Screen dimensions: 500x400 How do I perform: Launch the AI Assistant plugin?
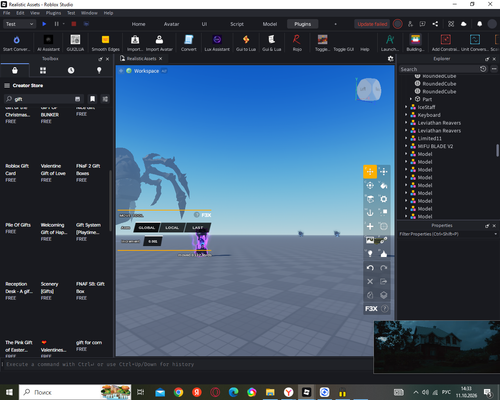pyautogui.click(x=48, y=43)
